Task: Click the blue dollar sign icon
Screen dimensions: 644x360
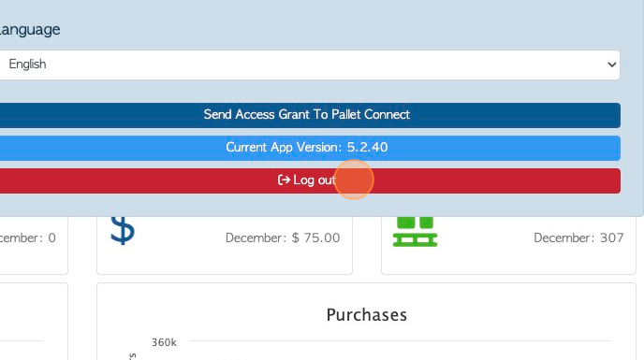Action: pyautogui.click(x=123, y=231)
